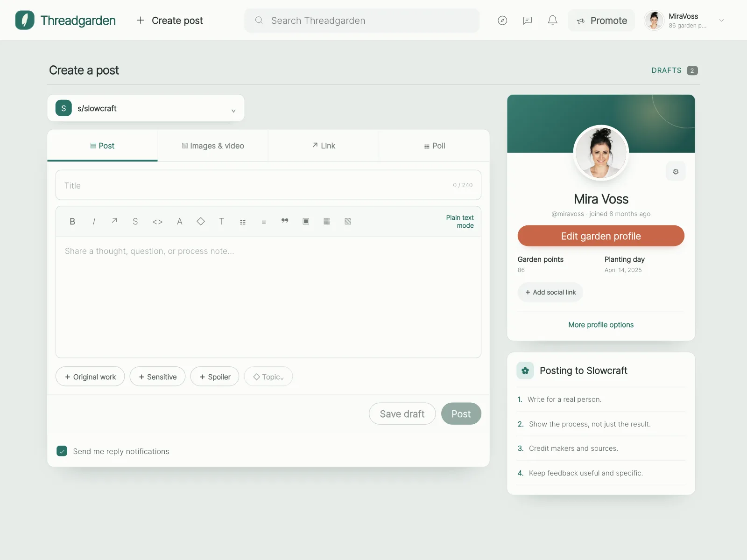Open More profile options
The image size is (747, 560).
pos(601,325)
